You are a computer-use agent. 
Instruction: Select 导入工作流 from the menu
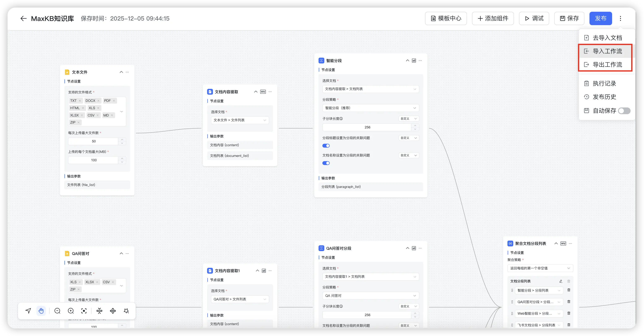tap(607, 51)
